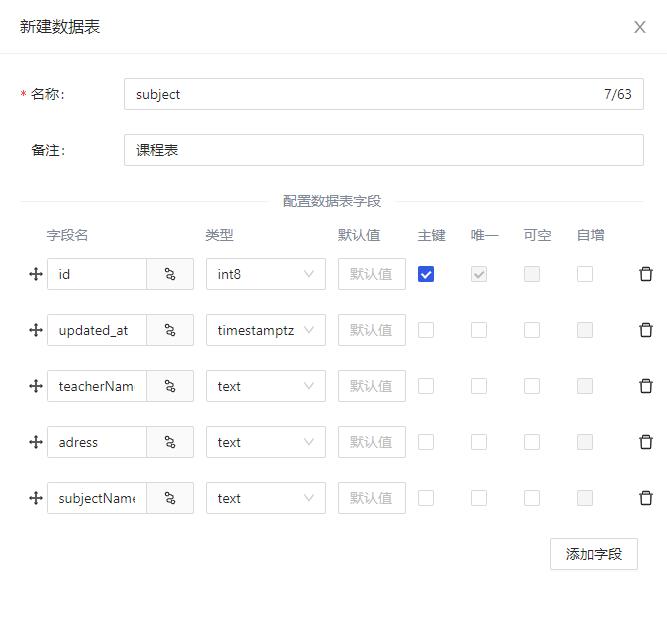Click the 默认值 input for id
The image size is (667, 620).
(x=372, y=274)
